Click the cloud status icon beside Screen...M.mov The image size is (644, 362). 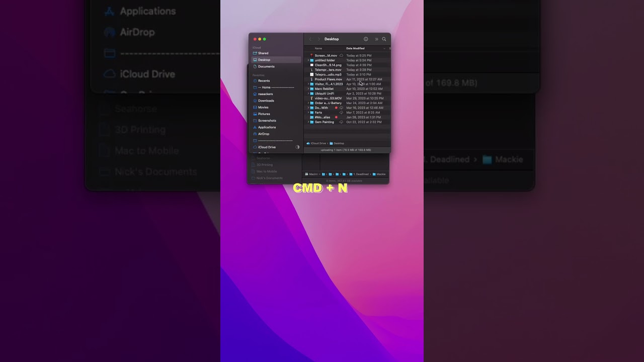341,55
